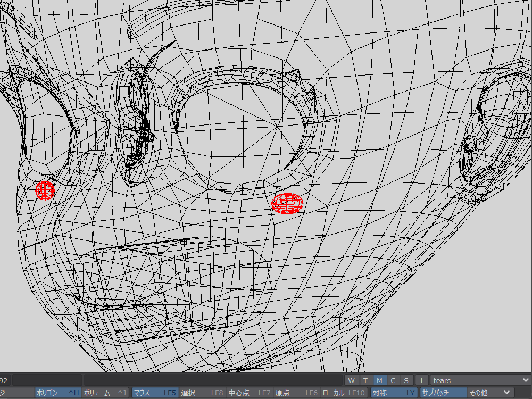This screenshot has height=399, width=532.
Task: Click the S map type button
Action: click(406, 380)
